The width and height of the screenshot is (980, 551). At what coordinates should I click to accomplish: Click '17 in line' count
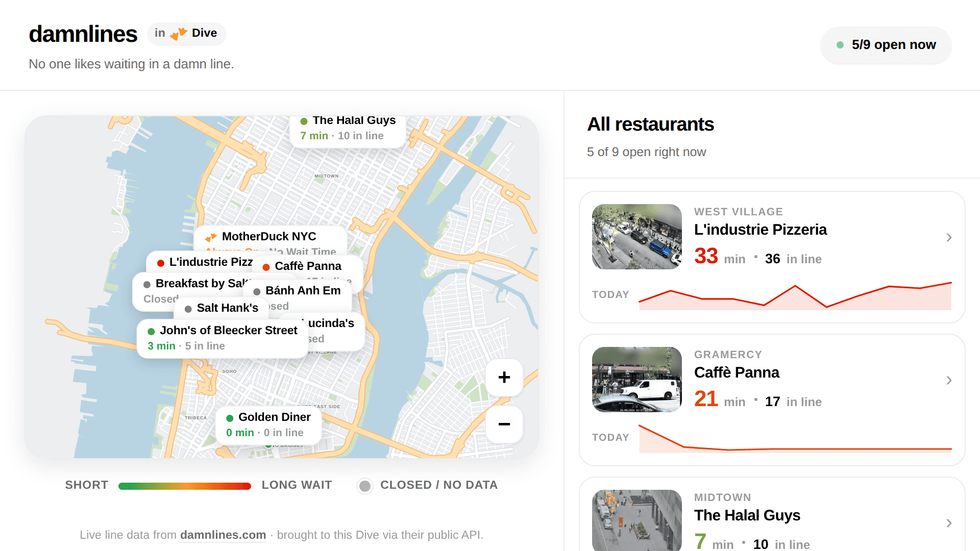point(793,402)
